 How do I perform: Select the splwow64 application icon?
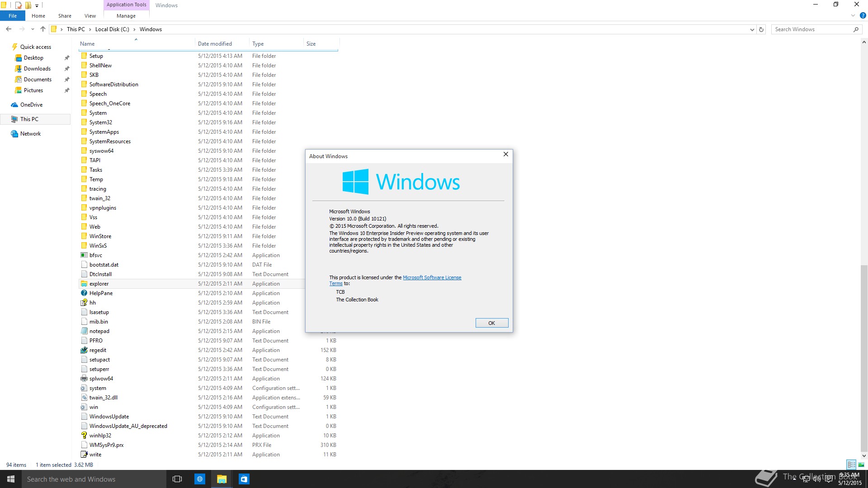coord(84,379)
